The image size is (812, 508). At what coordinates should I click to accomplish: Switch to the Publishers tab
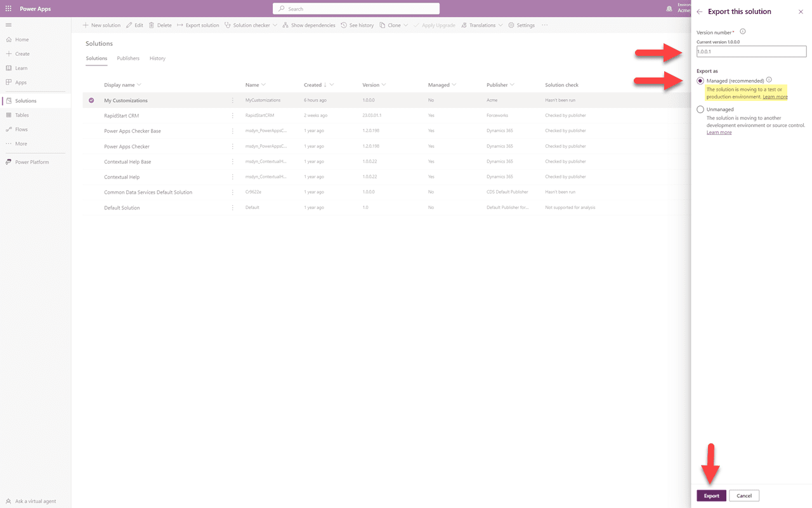pos(128,58)
